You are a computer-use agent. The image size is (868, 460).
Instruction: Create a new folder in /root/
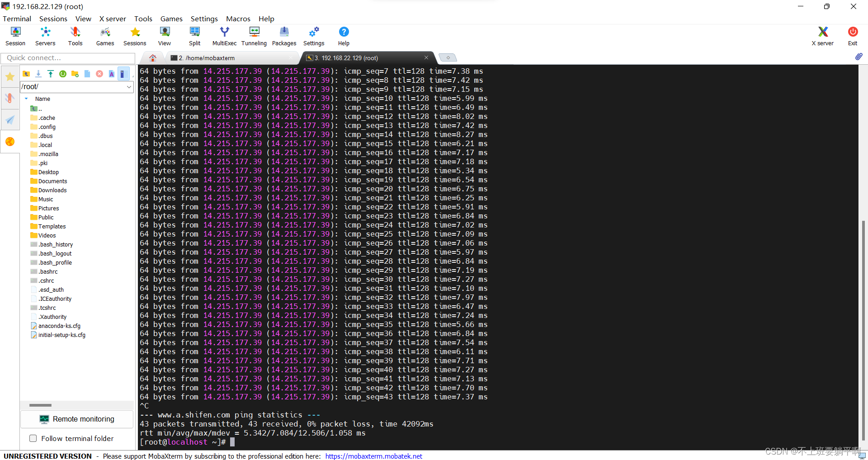tap(75, 73)
